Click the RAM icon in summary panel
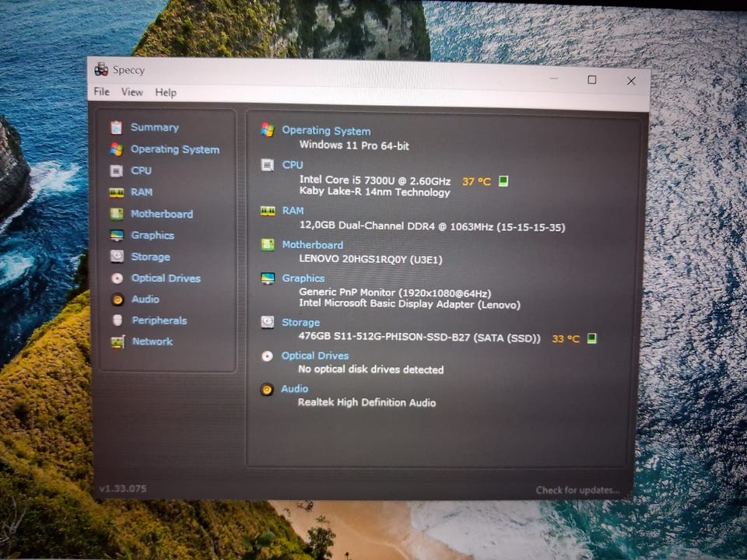The image size is (747, 560). click(268, 211)
